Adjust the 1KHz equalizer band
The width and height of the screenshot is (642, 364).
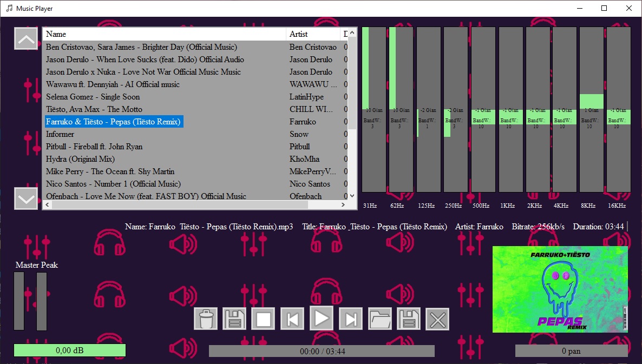pyautogui.click(x=510, y=110)
